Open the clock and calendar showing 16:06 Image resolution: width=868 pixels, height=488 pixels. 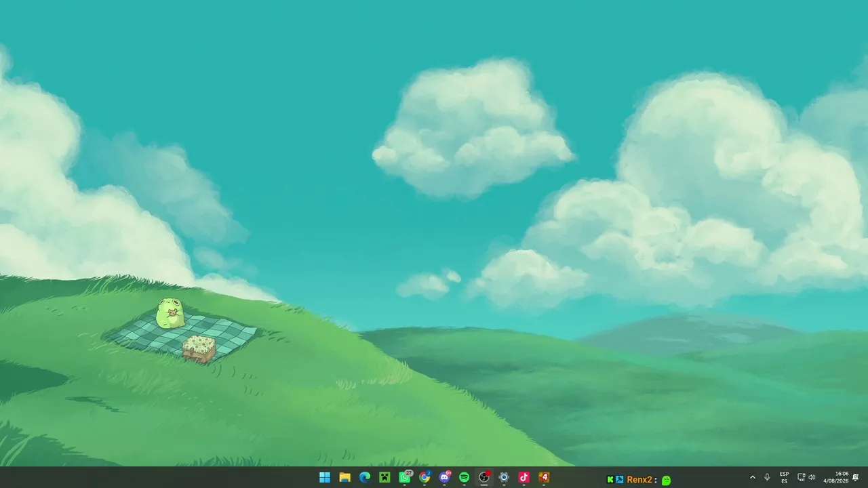[836, 477]
